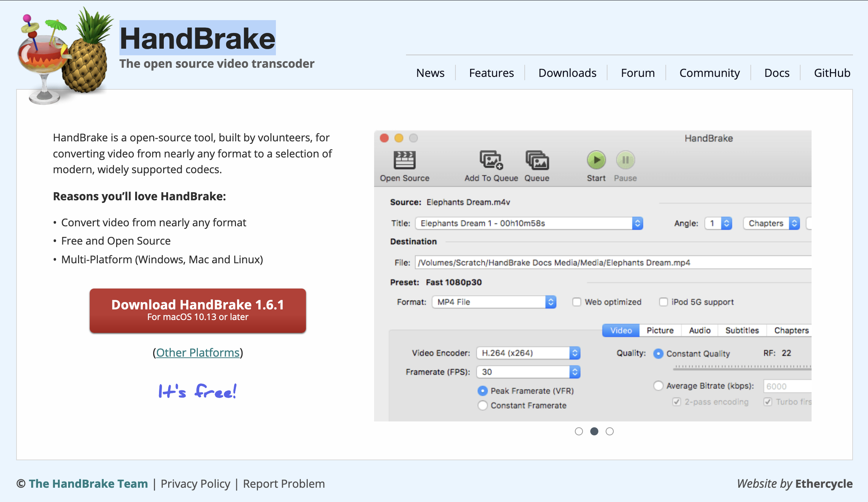Select the Constant Framerate radio button
Viewport: 868px width, 502px height.
click(x=483, y=405)
